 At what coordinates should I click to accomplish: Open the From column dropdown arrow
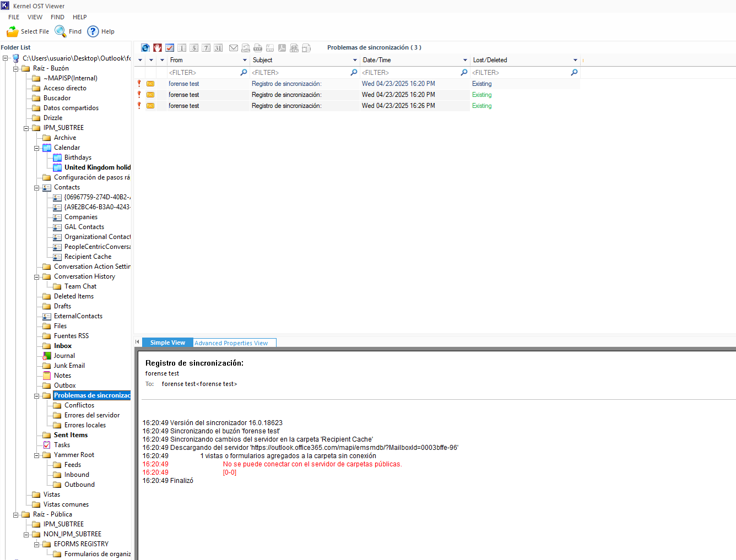click(245, 60)
